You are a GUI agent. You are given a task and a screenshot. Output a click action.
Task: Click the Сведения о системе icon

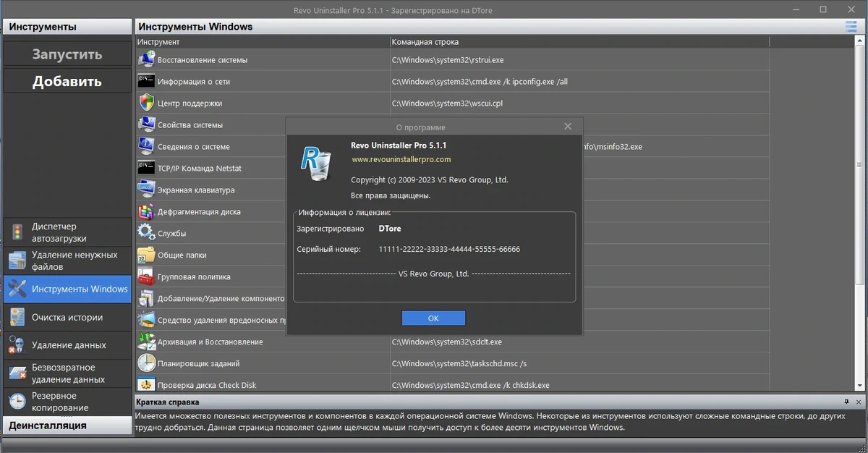click(x=146, y=146)
